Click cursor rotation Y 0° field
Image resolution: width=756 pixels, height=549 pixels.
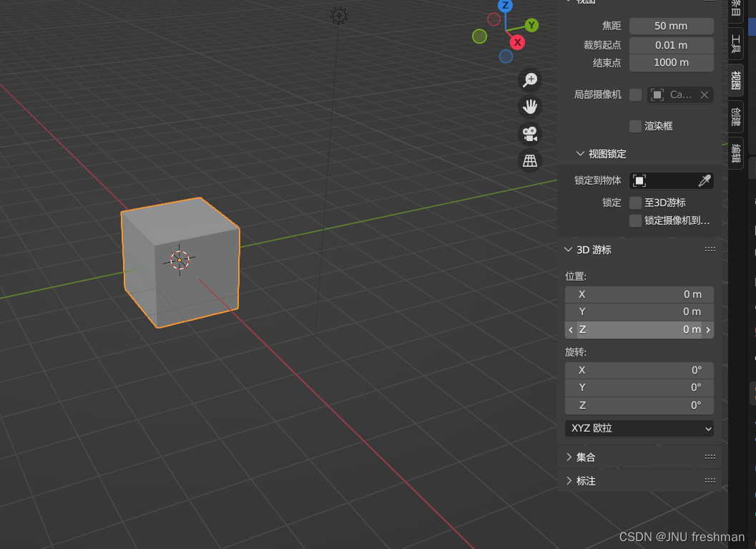(639, 388)
